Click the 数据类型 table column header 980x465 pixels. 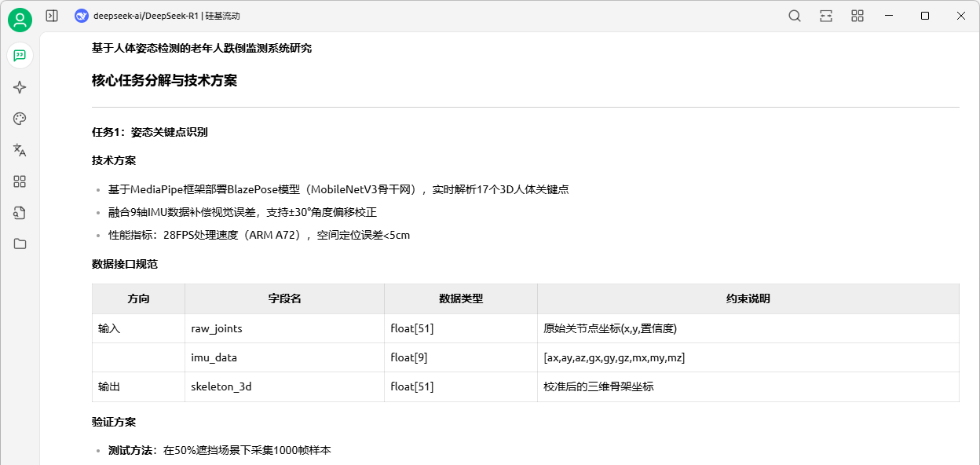(x=461, y=298)
